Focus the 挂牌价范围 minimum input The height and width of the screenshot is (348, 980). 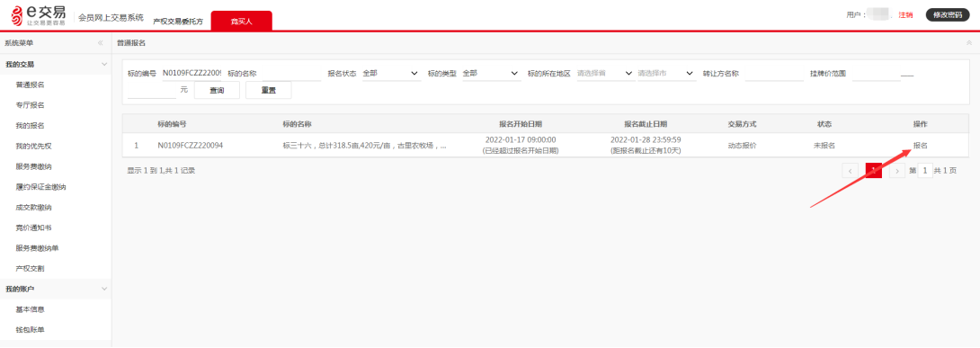[877, 73]
